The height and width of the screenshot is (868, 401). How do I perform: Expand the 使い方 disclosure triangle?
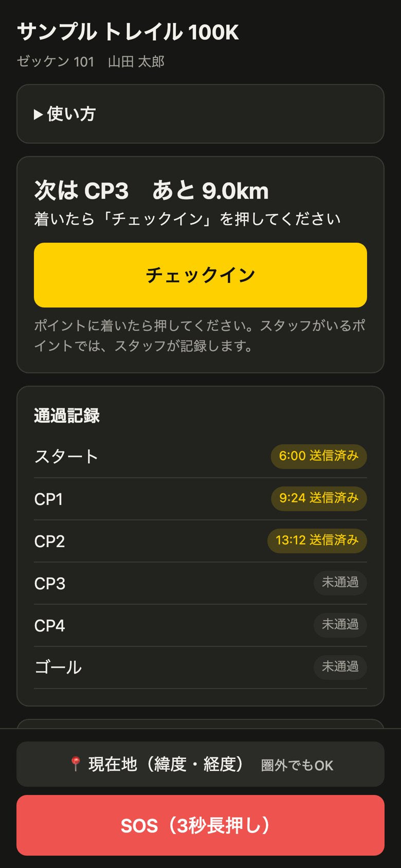[38, 114]
